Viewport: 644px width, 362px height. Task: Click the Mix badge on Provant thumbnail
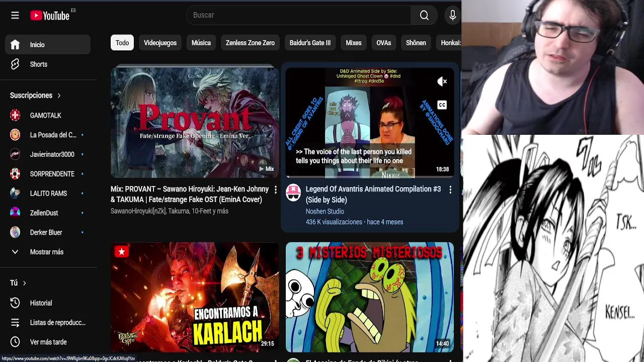pyautogui.click(x=266, y=169)
